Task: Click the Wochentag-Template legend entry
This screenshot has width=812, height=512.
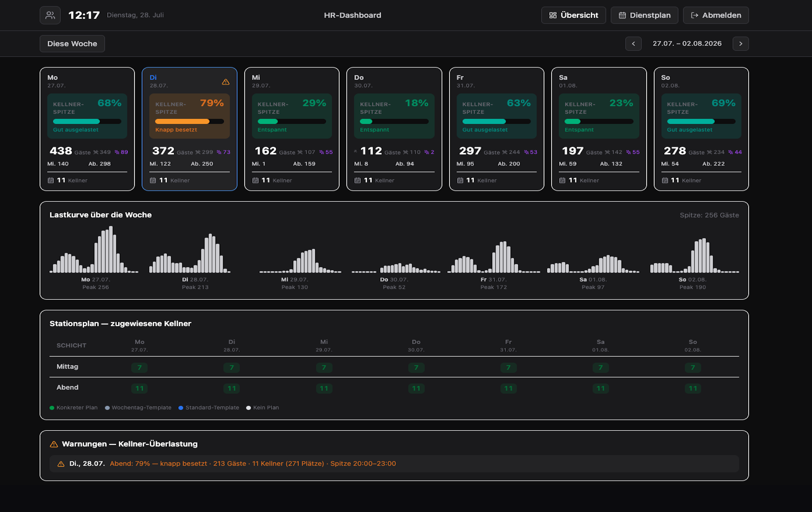Action: point(138,408)
